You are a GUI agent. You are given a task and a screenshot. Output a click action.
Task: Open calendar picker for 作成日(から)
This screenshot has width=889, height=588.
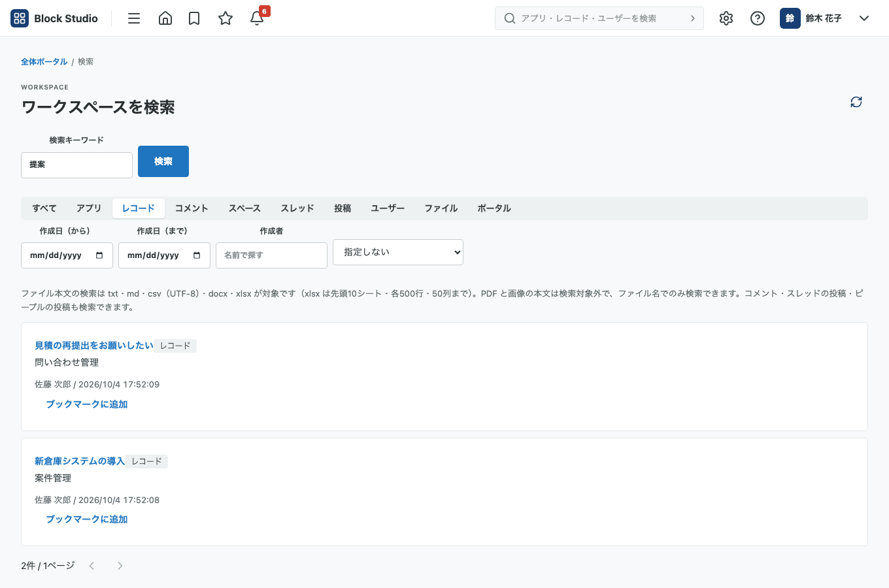[x=99, y=255]
